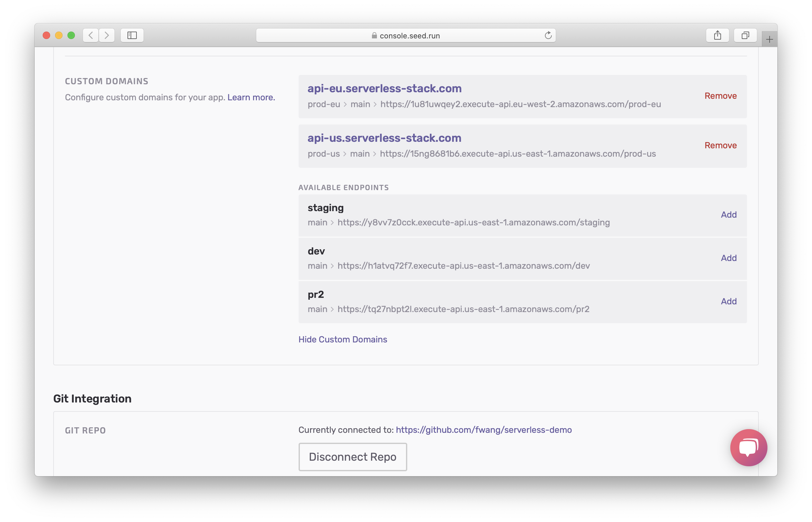The image size is (812, 522).
Task: Open api-eu.serverless-stack.com domain link
Action: 384,89
